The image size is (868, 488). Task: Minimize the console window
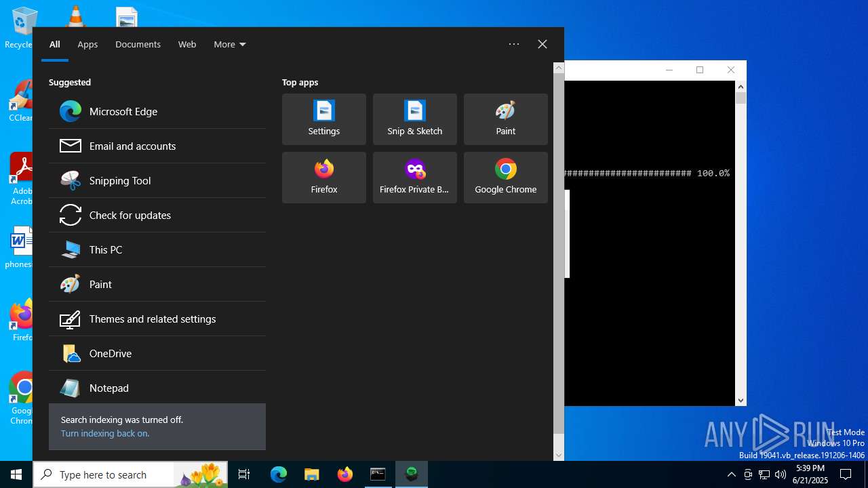click(669, 70)
